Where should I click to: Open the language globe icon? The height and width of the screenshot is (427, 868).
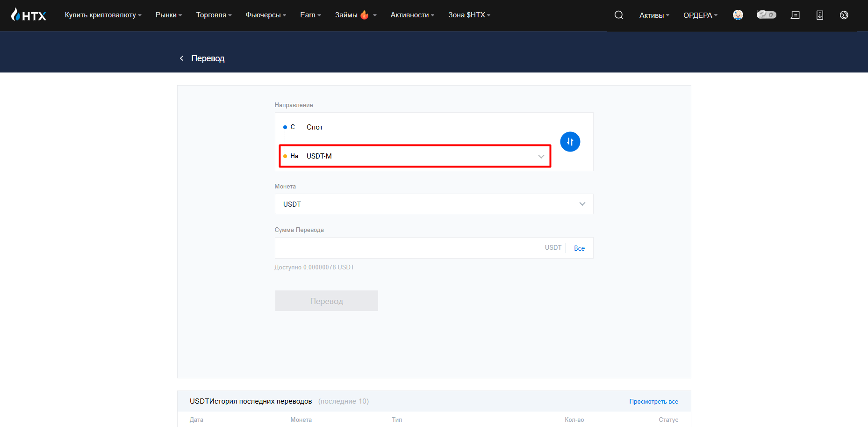(844, 15)
